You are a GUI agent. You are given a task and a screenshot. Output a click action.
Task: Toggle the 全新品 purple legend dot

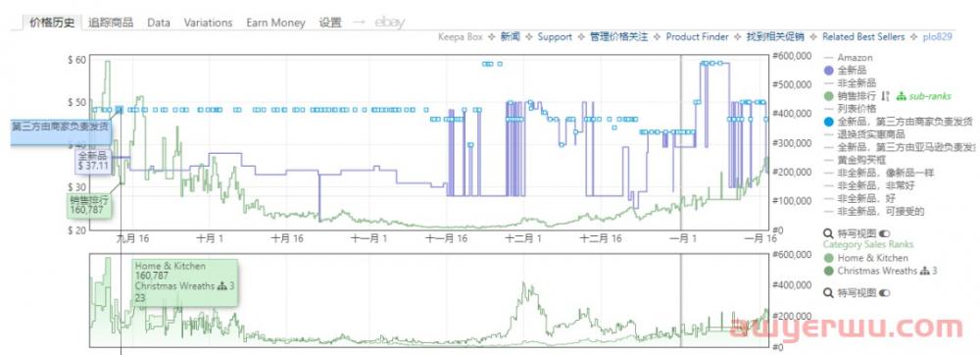pyautogui.click(x=829, y=71)
